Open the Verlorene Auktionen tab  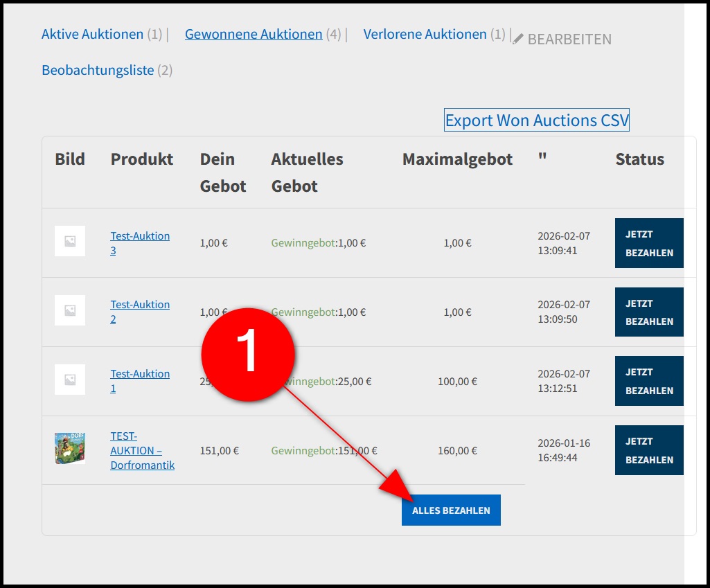pos(425,34)
